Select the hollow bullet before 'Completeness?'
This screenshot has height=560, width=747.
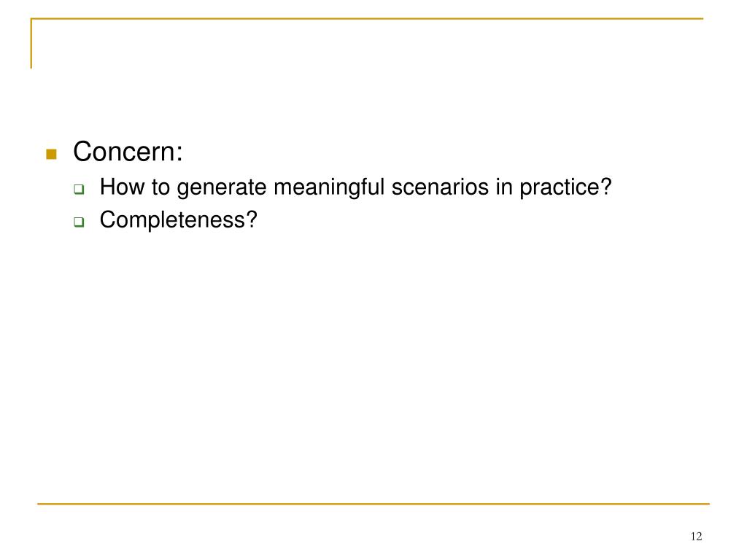[x=79, y=222]
